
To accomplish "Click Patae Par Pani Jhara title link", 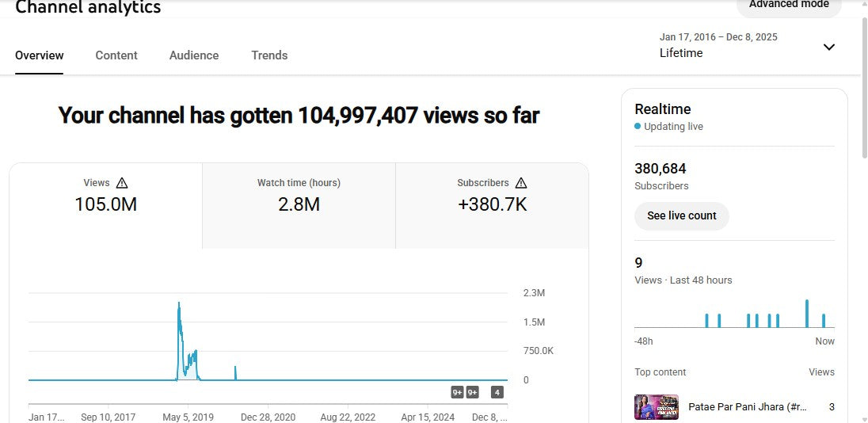I will click(x=747, y=407).
